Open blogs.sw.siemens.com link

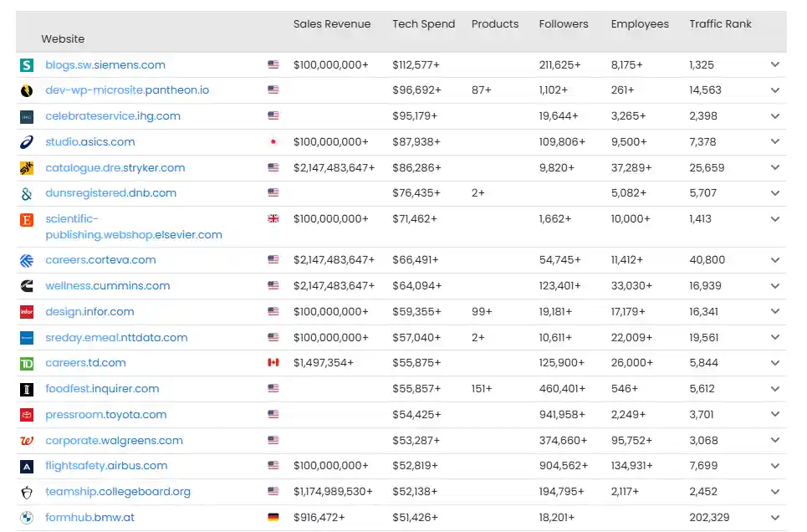point(105,65)
